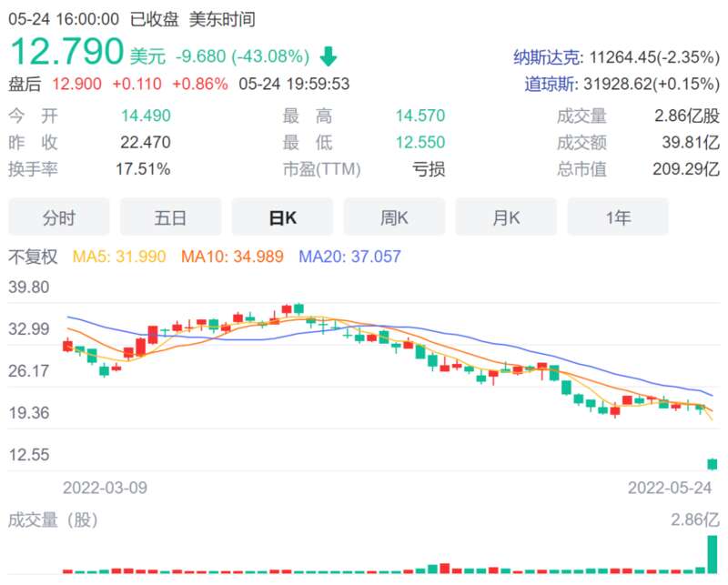Click the 12.55 y-axis price label
Screen dimensions: 728x585
coord(29,455)
